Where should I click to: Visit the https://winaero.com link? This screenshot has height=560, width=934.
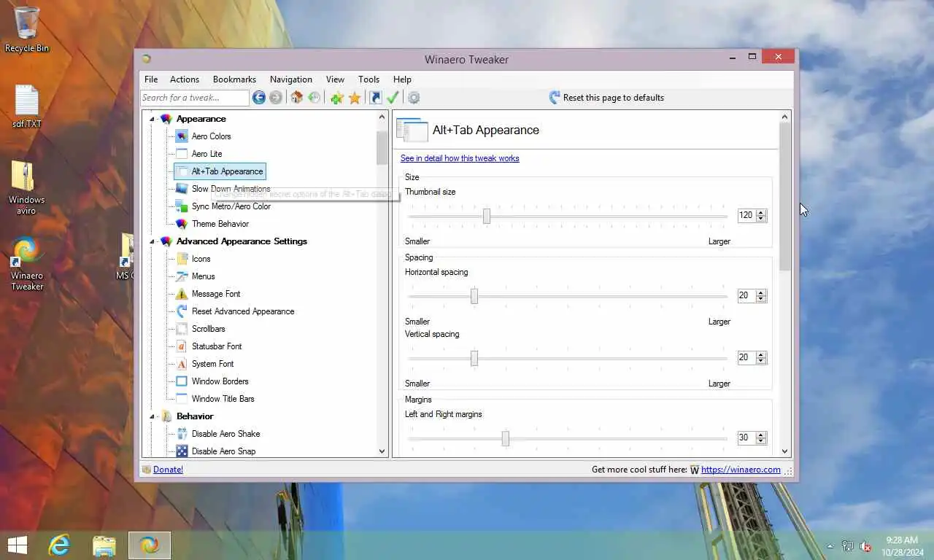(741, 470)
